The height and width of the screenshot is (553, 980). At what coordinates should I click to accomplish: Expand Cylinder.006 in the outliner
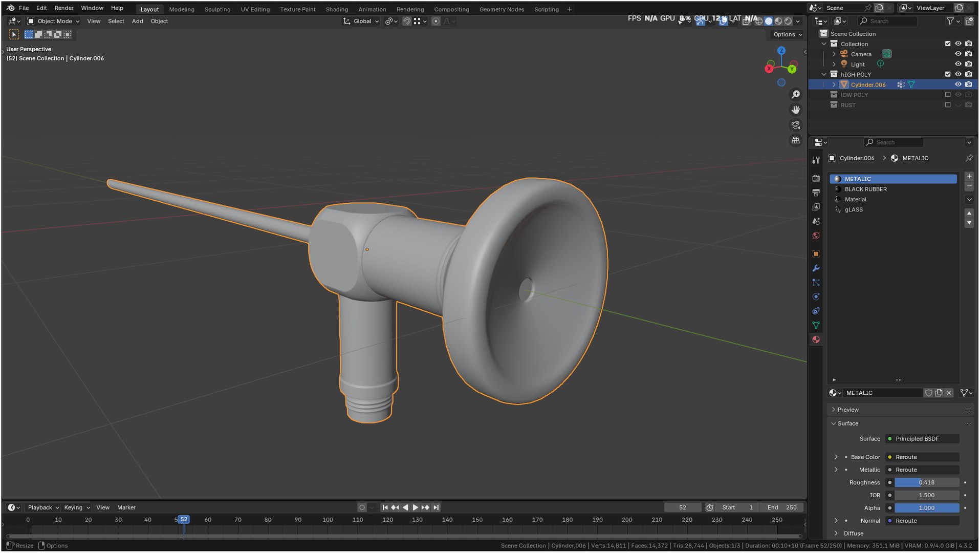click(834, 84)
